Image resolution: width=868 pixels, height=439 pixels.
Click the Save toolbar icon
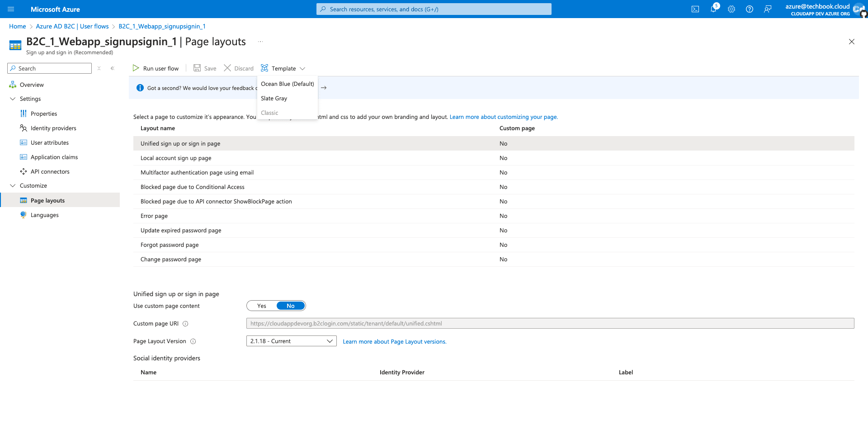coord(204,68)
